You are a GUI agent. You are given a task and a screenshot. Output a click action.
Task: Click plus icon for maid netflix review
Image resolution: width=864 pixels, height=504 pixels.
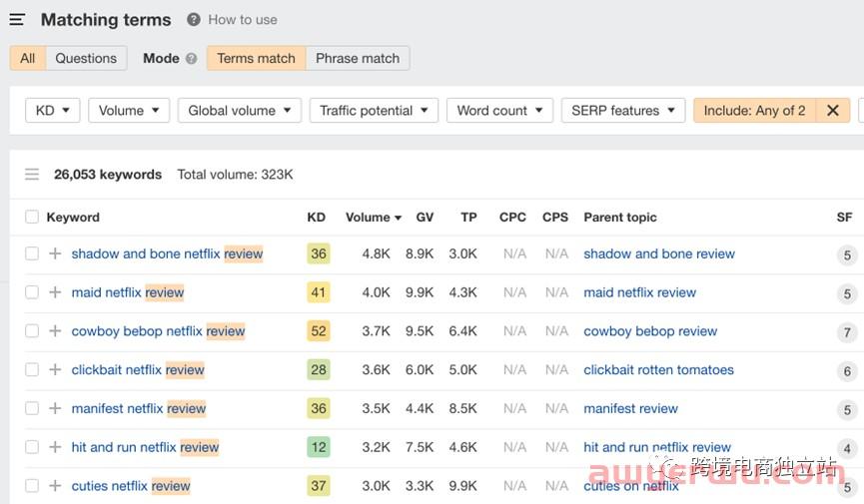[x=55, y=292]
